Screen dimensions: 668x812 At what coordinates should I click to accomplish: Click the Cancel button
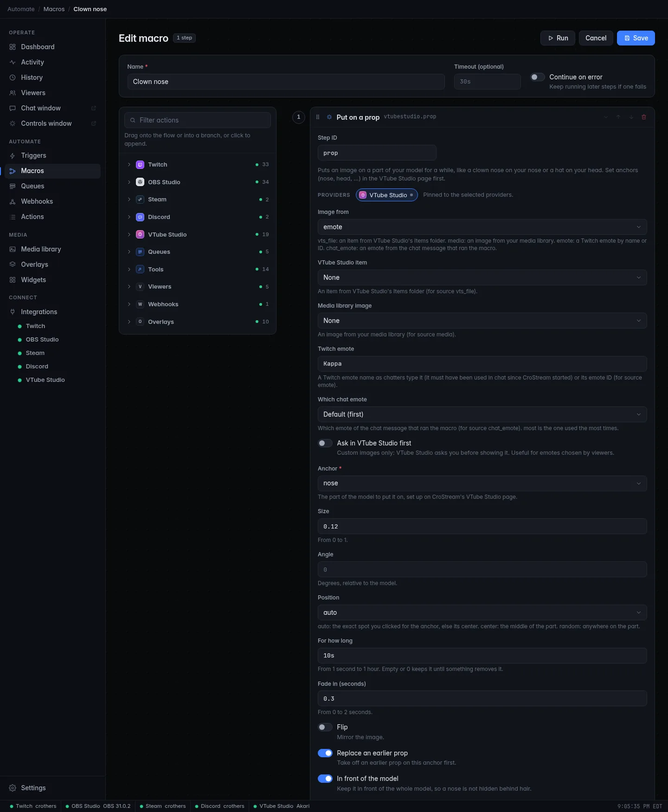coord(596,38)
